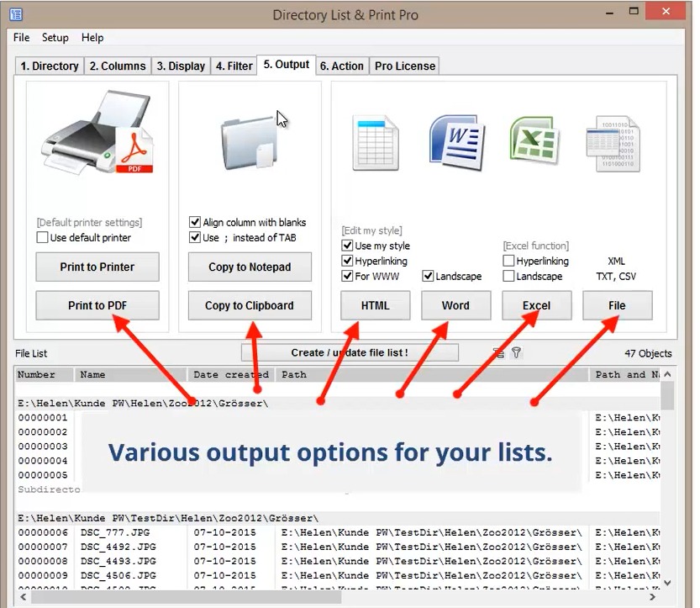Select file DSC_777.JPG in list
The width and height of the screenshot is (700, 608).
click(115, 532)
